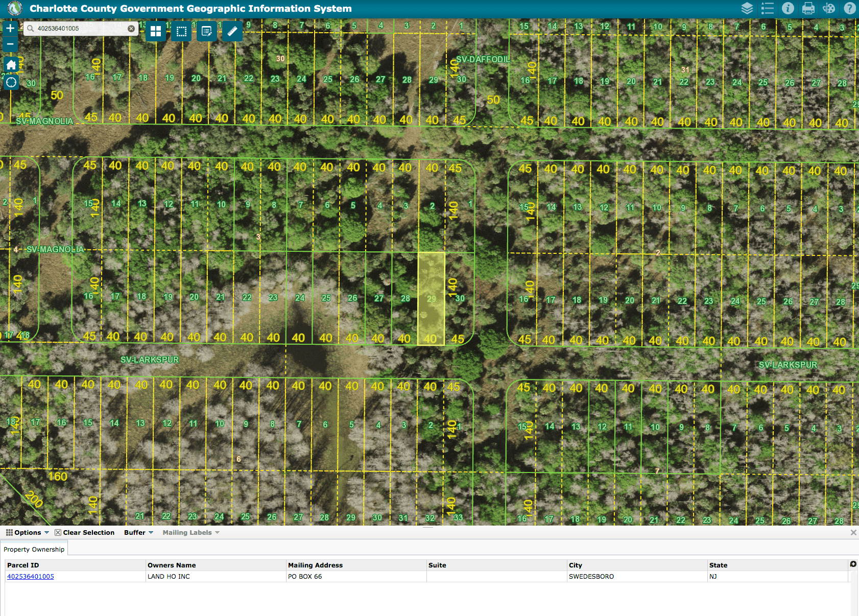Open the information panel

click(x=788, y=8)
